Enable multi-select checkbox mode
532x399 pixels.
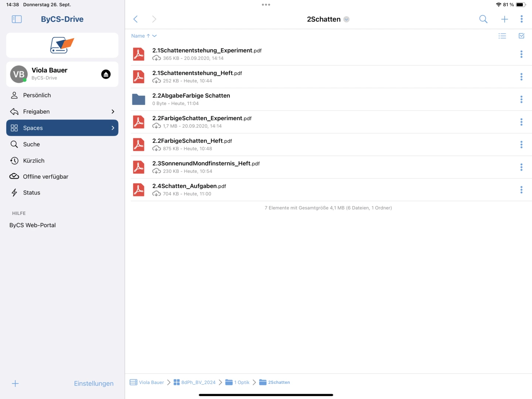pyautogui.click(x=521, y=36)
